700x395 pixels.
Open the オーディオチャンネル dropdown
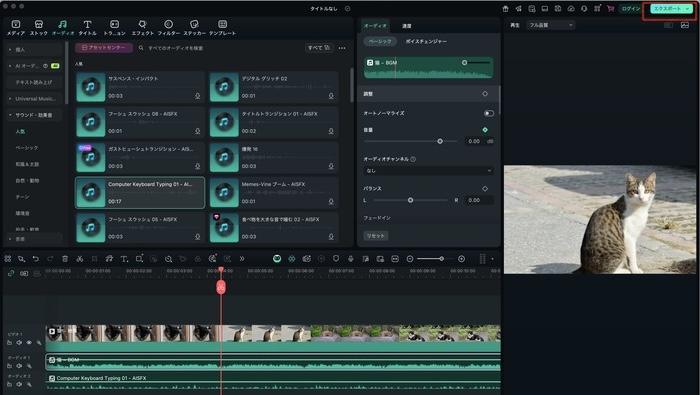(429, 170)
